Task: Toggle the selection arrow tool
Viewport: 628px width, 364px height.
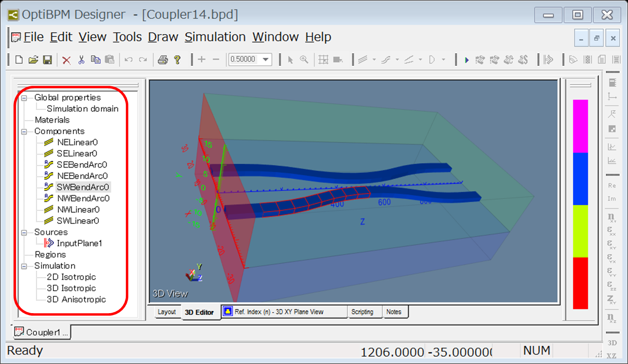Action: pyautogui.click(x=290, y=59)
